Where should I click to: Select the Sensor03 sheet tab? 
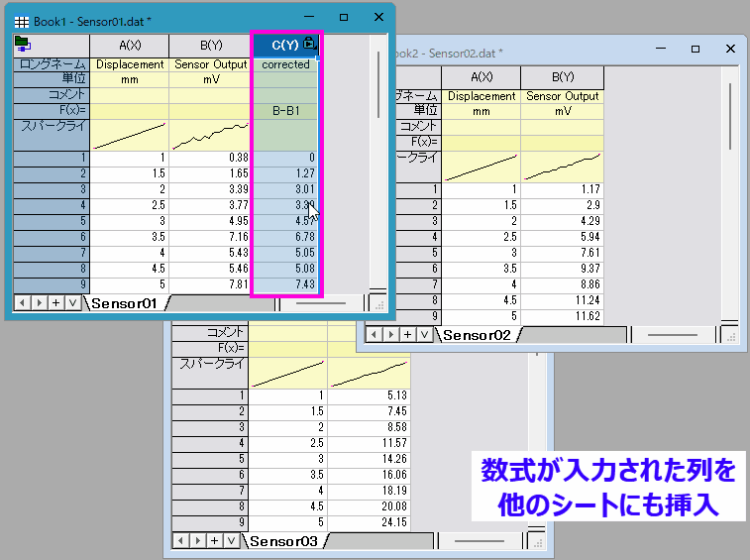(x=283, y=541)
